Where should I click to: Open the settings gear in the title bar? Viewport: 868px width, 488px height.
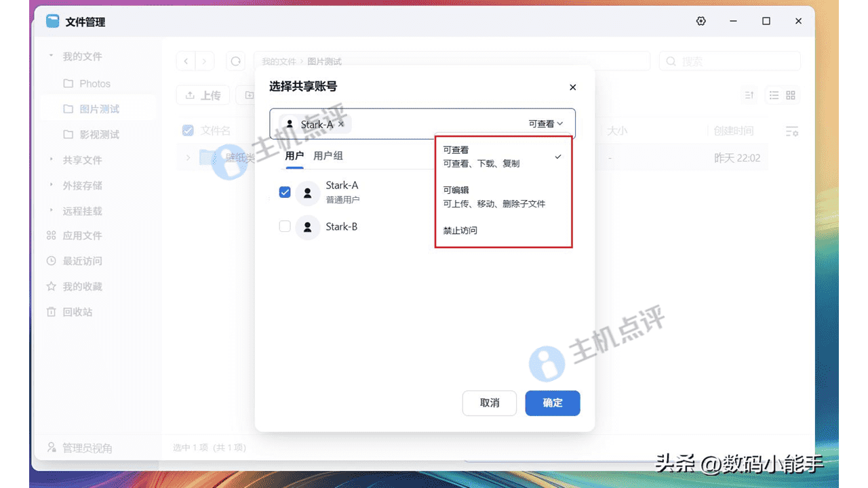[x=701, y=21]
